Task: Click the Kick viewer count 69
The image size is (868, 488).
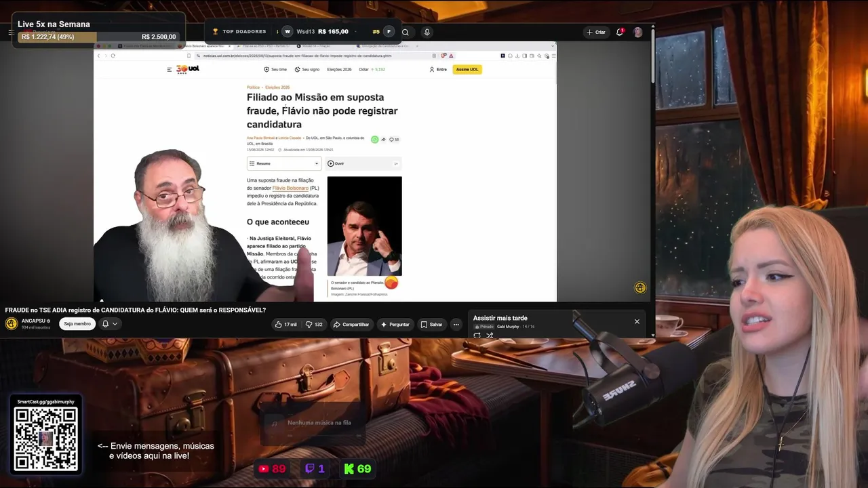Action: coord(357,468)
